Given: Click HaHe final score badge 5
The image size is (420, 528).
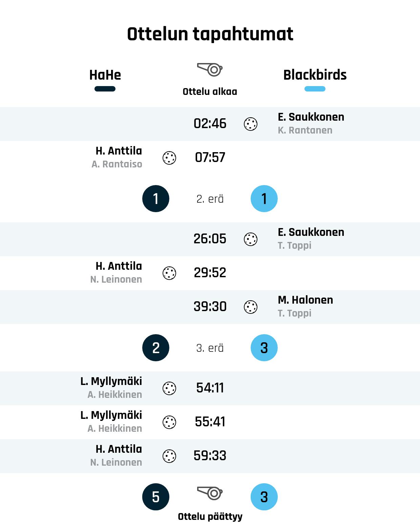Looking at the screenshot, I should click(156, 497).
